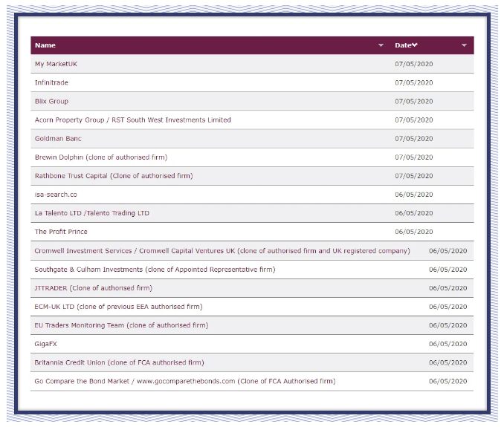Image resolution: width=504 pixels, height=427 pixels.
Task: Select the date in the Britannia Credit Union row
Action: (448, 362)
